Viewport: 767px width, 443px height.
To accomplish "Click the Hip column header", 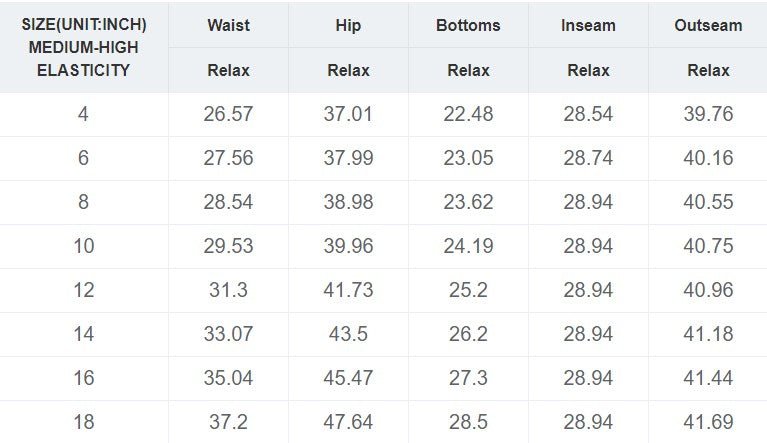I will (348, 25).
